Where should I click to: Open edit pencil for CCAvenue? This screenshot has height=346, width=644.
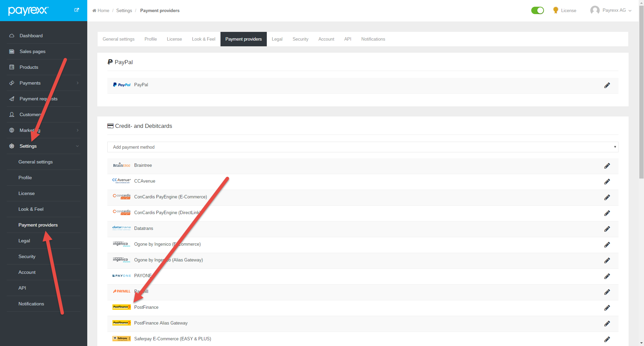pyautogui.click(x=607, y=182)
